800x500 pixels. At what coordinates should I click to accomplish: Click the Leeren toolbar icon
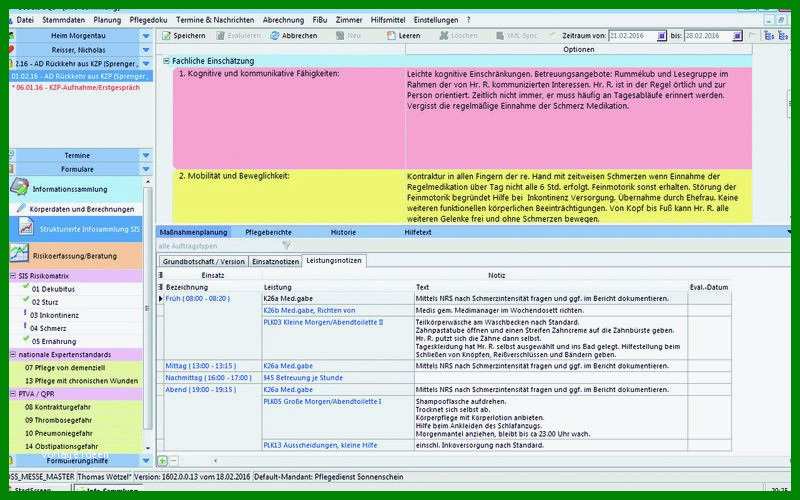pyautogui.click(x=391, y=36)
